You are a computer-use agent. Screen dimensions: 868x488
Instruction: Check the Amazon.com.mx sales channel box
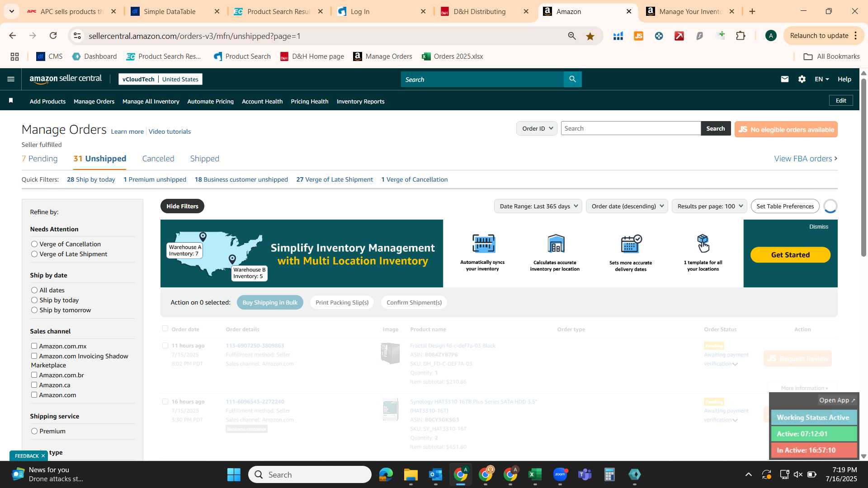pos(34,346)
